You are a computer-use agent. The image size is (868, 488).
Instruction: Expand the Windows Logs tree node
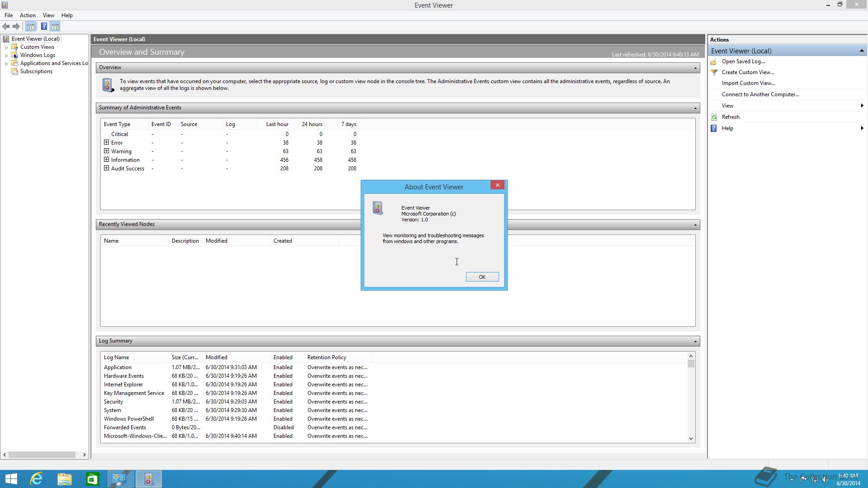pos(6,56)
